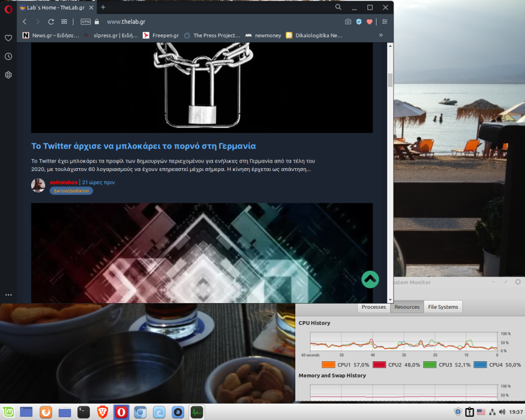Open bookmarks heart in the Opera sidebar

point(8,38)
